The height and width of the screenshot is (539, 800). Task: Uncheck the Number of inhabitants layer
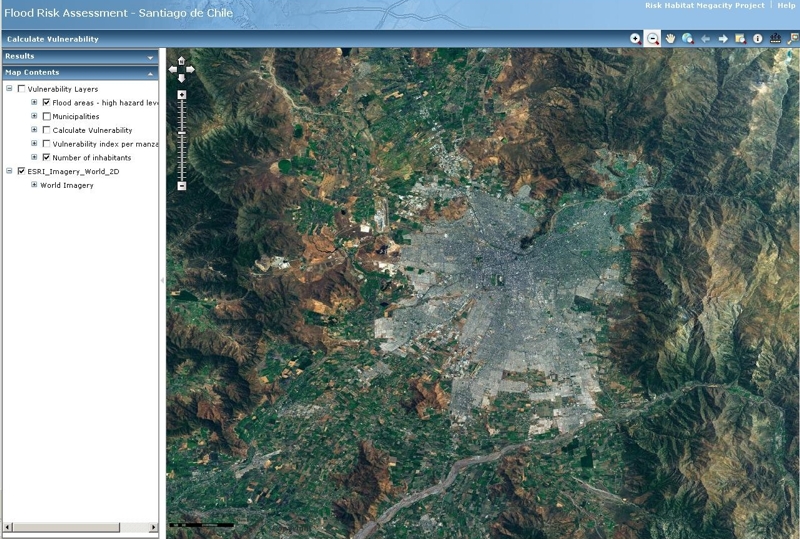(x=46, y=157)
